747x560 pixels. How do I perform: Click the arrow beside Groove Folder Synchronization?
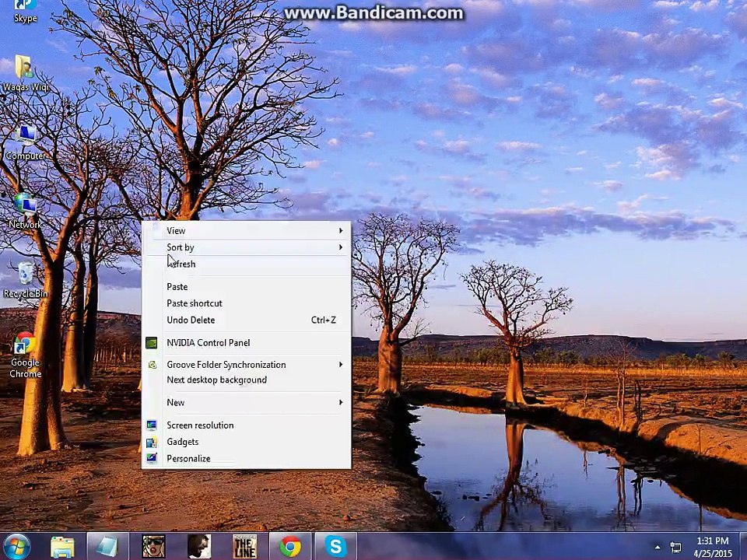[x=341, y=365]
